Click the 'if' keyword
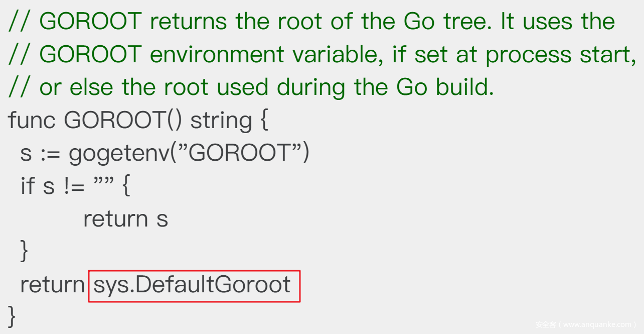The width and height of the screenshot is (644, 334). 27,186
